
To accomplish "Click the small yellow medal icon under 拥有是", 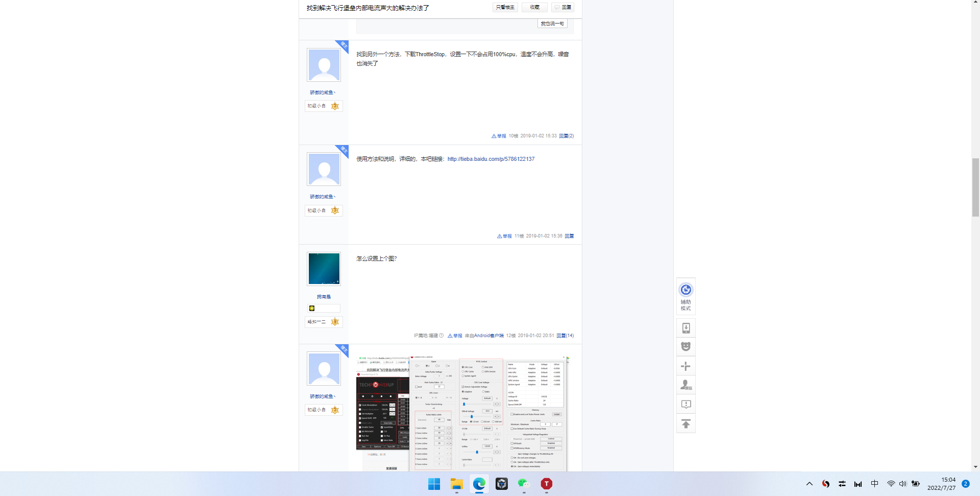I will tap(312, 308).
